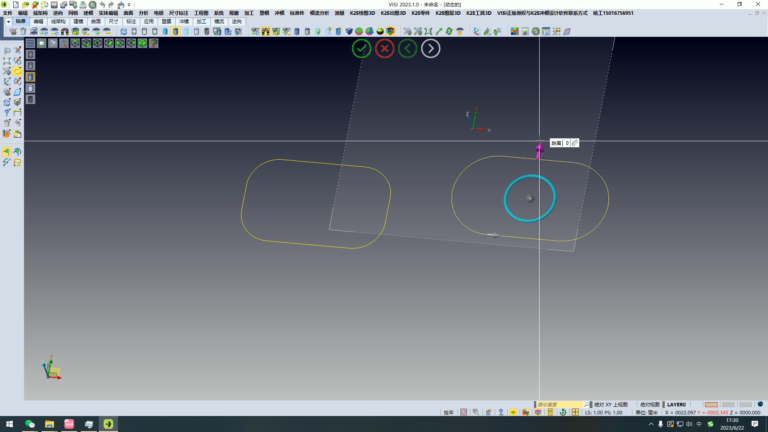The image size is (768, 432).
Task: Click the Undo arrow in title bar
Action: [x=102, y=4]
